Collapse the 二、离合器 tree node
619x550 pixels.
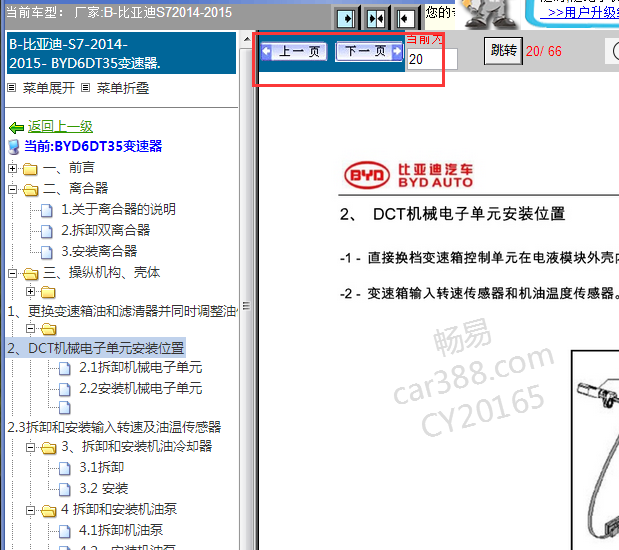point(13,189)
